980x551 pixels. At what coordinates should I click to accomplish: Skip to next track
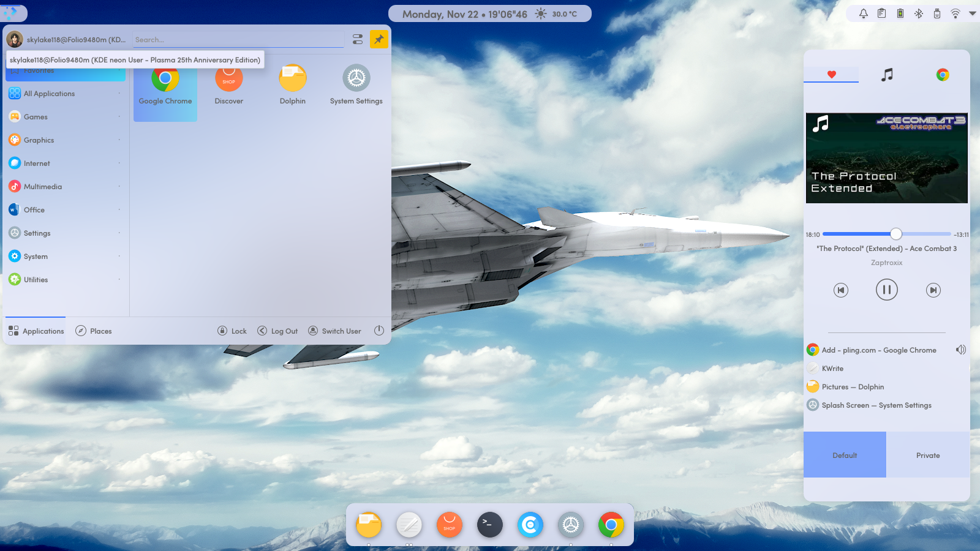pyautogui.click(x=933, y=290)
